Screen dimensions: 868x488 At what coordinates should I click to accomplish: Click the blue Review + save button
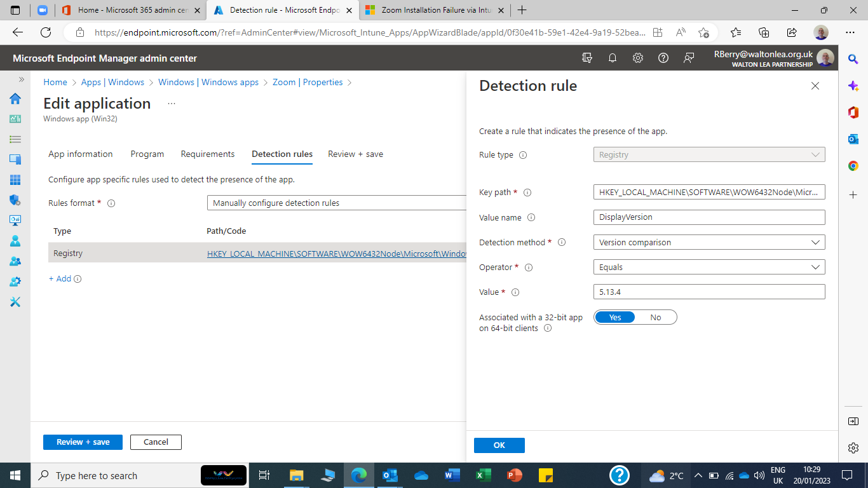(83, 442)
